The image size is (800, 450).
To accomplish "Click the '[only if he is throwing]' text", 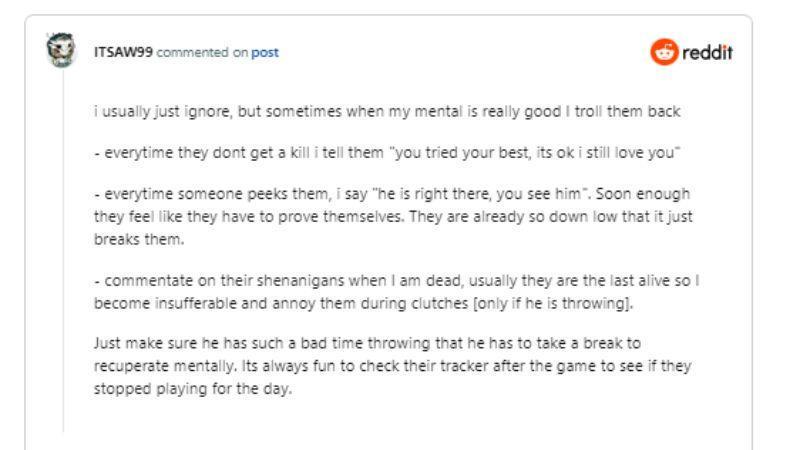I will coord(553,304).
